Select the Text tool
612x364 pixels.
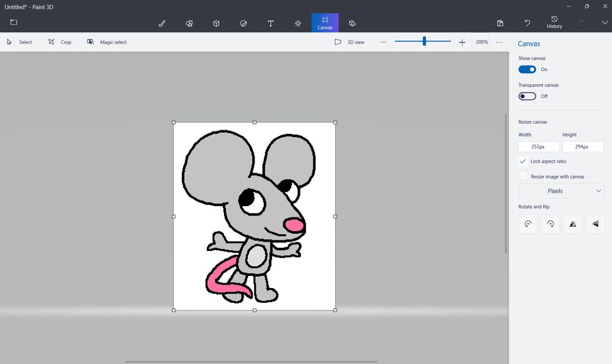pos(271,23)
